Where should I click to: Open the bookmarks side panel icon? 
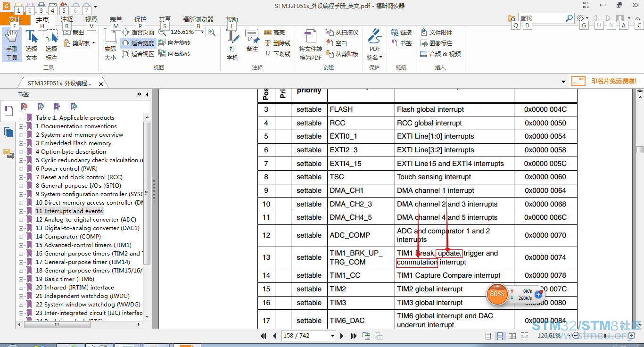[8, 111]
